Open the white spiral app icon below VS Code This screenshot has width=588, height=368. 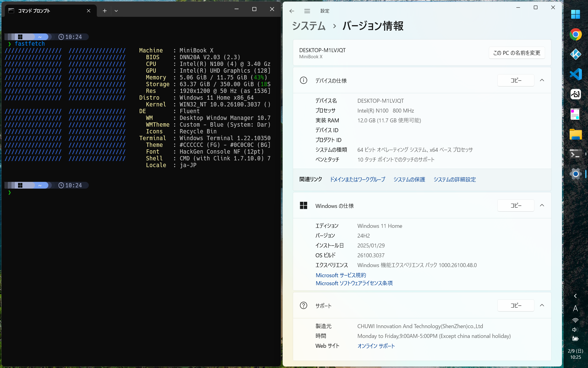[575, 94]
